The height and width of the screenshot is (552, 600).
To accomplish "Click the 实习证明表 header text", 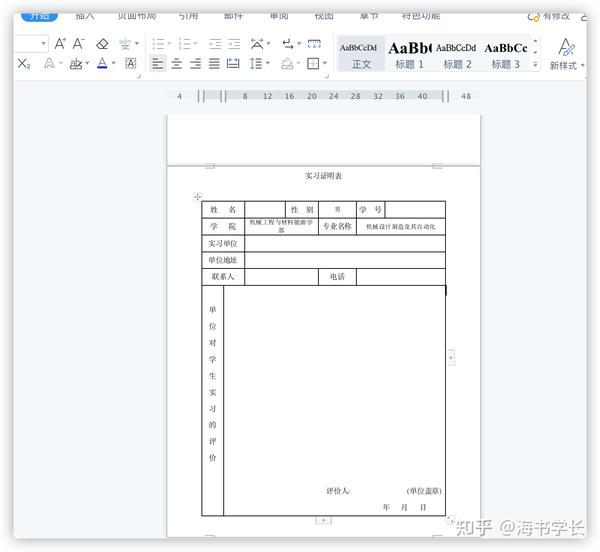I will pos(323,176).
